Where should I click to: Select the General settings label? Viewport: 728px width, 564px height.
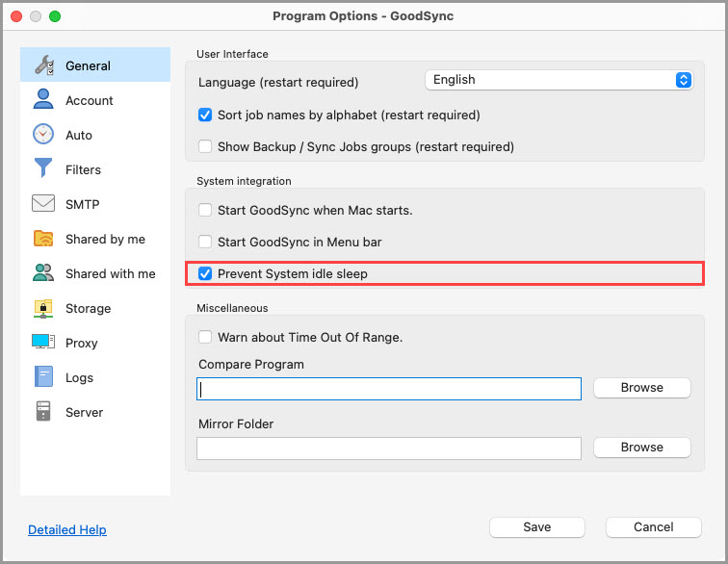(88, 65)
